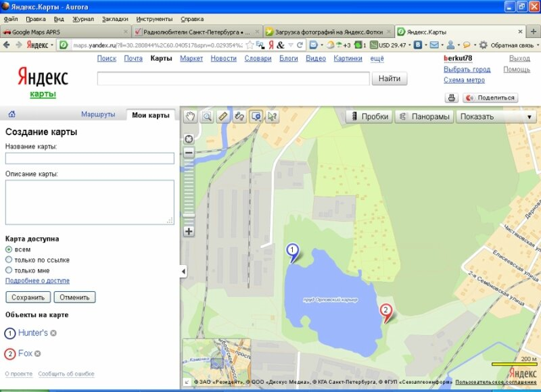Activate the what's-here cursor info tool
The width and height of the screenshot is (541, 392).
(x=273, y=116)
